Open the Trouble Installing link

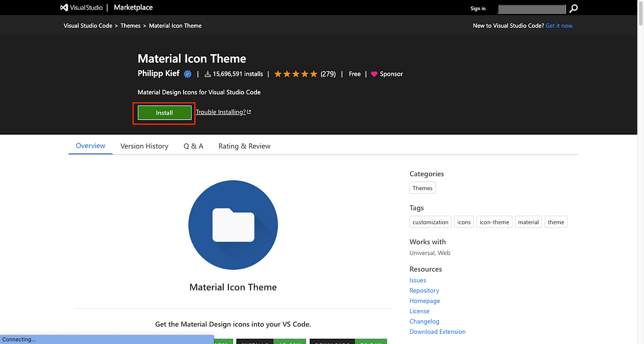point(221,112)
